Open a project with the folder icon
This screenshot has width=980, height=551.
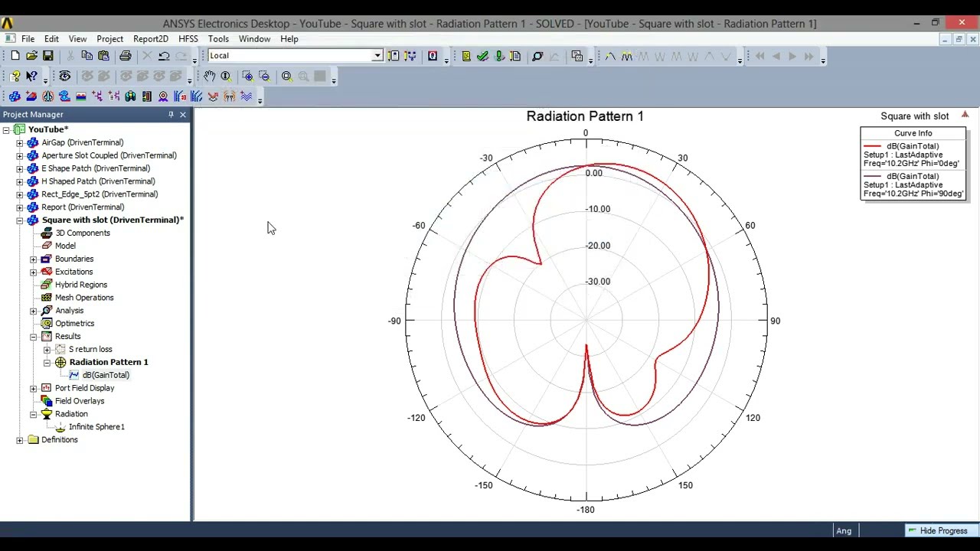31,56
